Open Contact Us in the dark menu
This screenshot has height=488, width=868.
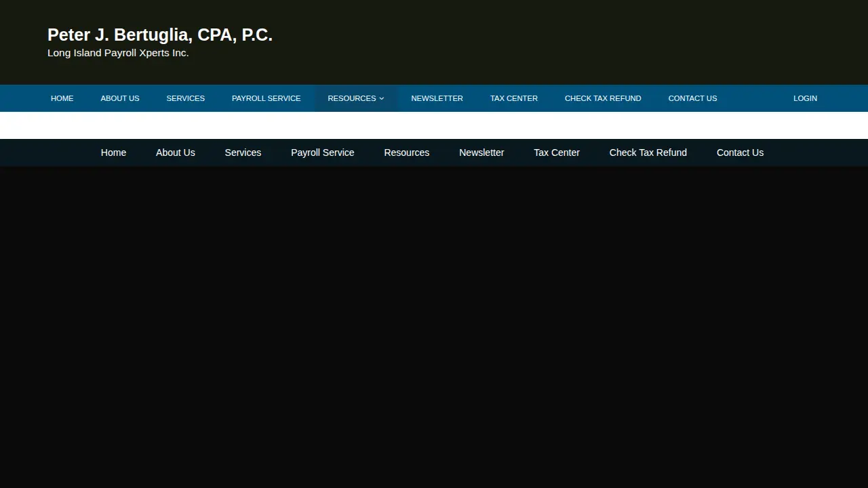[740, 152]
